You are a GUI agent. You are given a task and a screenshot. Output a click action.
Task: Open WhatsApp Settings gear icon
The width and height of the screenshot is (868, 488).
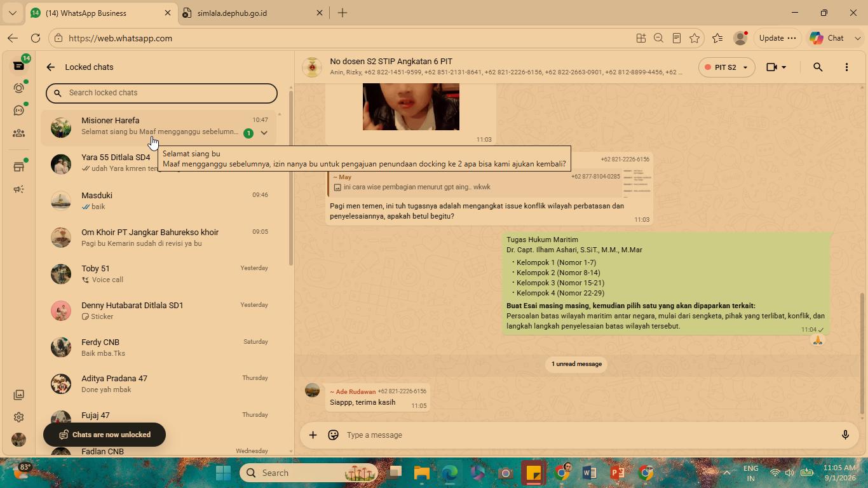[18, 417]
